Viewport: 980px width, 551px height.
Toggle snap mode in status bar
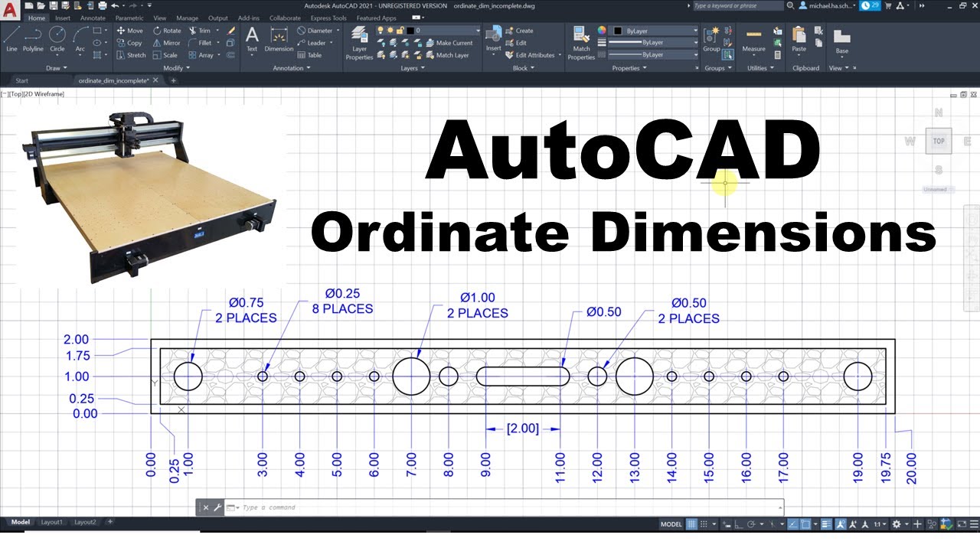coord(704,524)
